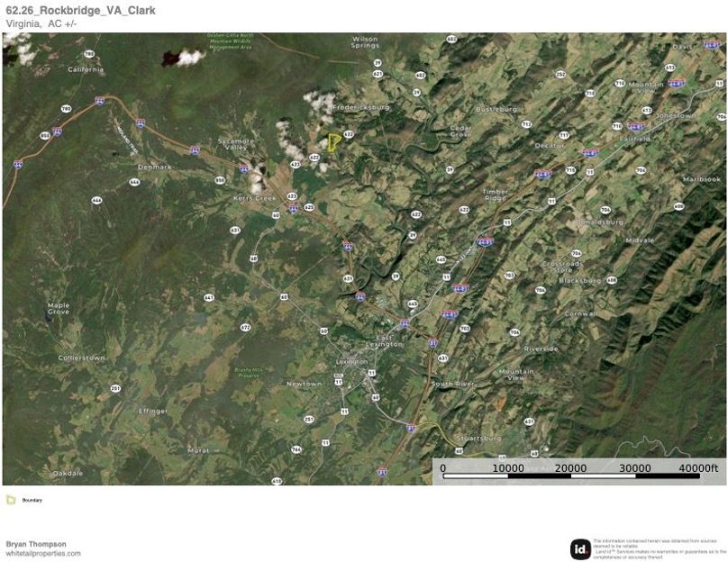The width and height of the screenshot is (728, 562).
Task: Click the 62.26_Rockbridge_VA_Clark title
Action: pyautogui.click(x=80, y=10)
